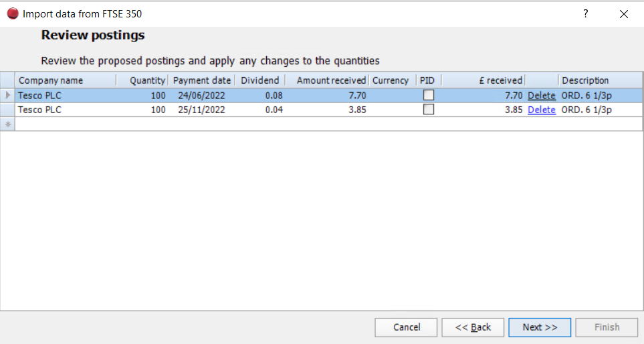Screen dimensions: 644x344
Task: Delete the 25/11/2022 Tesco posting
Action: click(541, 110)
